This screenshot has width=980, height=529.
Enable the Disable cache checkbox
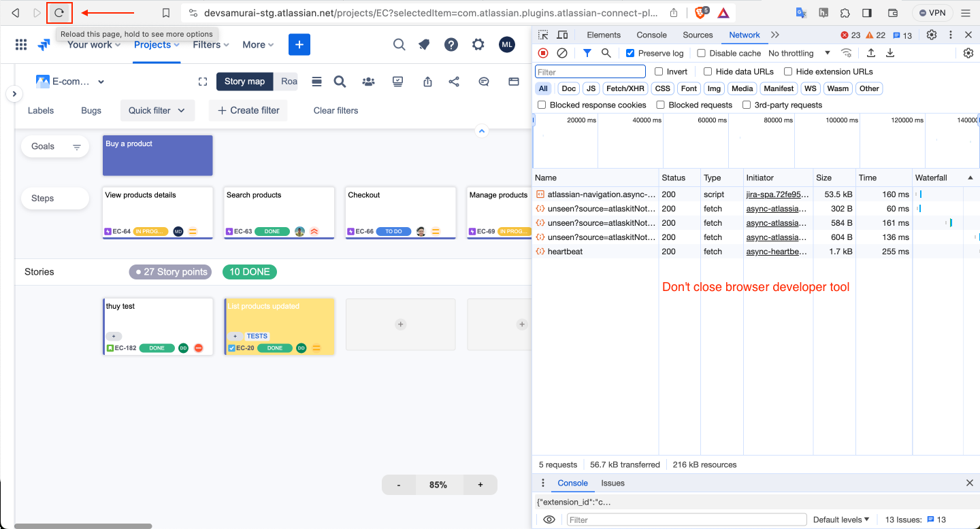point(702,53)
